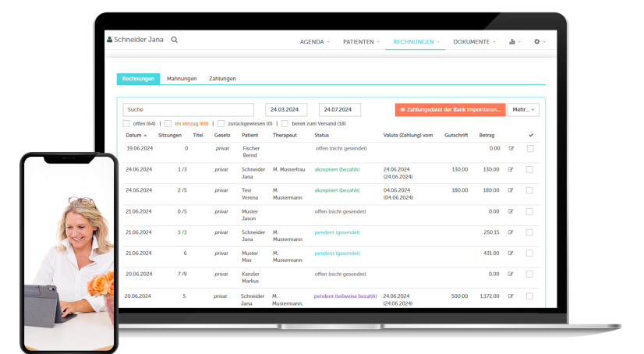644x354 pixels.
Task: Sort the table by the Datum column header
Action: [136, 135]
